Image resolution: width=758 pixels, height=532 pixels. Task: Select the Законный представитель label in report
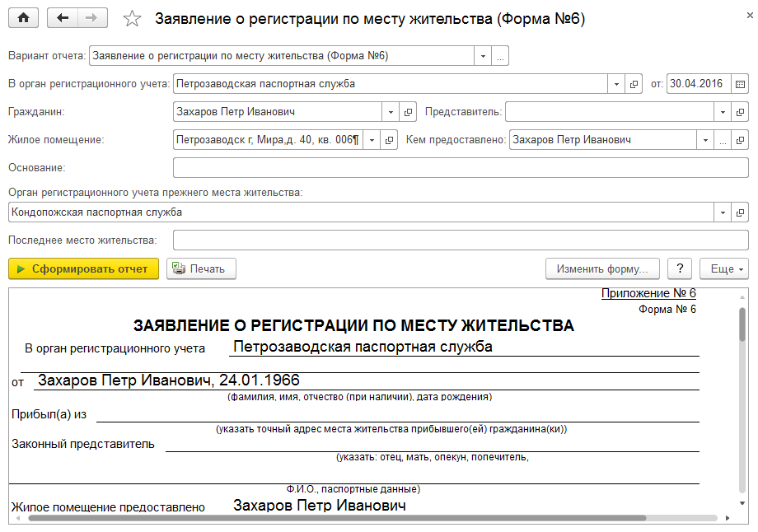[x=83, y=444]
